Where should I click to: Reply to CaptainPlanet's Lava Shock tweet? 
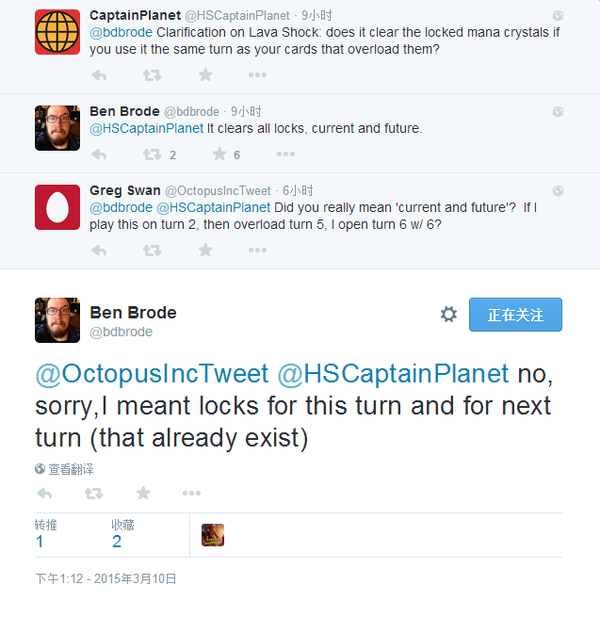99,75
